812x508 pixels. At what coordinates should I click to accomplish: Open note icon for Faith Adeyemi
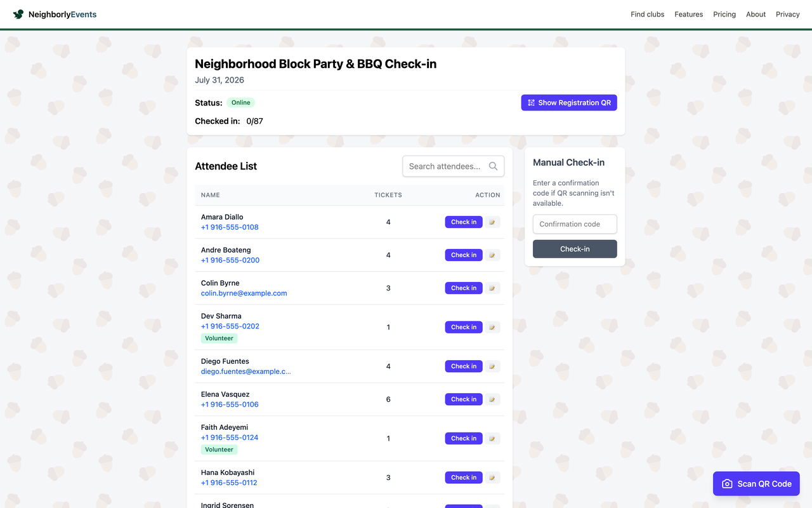pyautogui.click(x=492, y=439)
